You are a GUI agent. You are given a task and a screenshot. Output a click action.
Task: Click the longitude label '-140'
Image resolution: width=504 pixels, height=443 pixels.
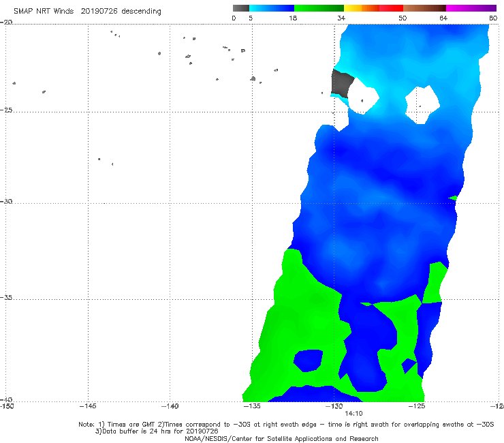[x=170, y=406]
